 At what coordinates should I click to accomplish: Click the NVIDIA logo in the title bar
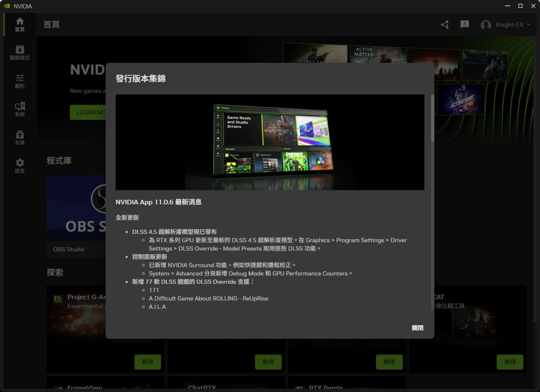point(6,6)
